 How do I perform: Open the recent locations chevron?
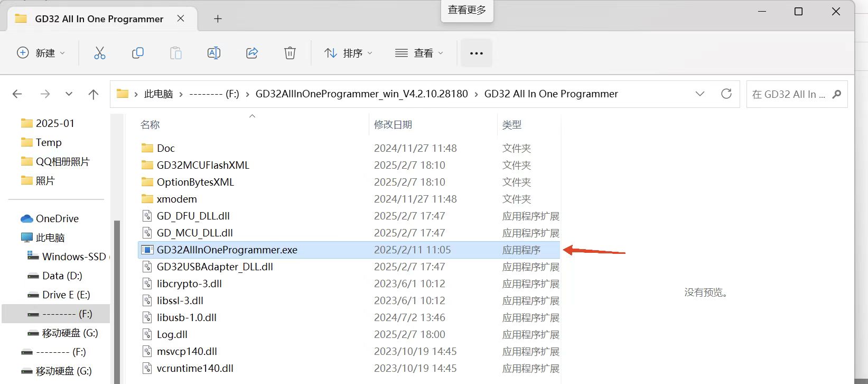pos(69,94)
